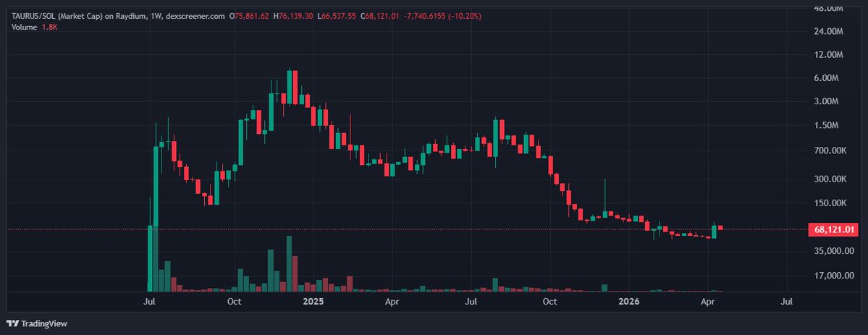Click the 3.00M price axis label
This screenshot has height=335, width=868.
827,102
